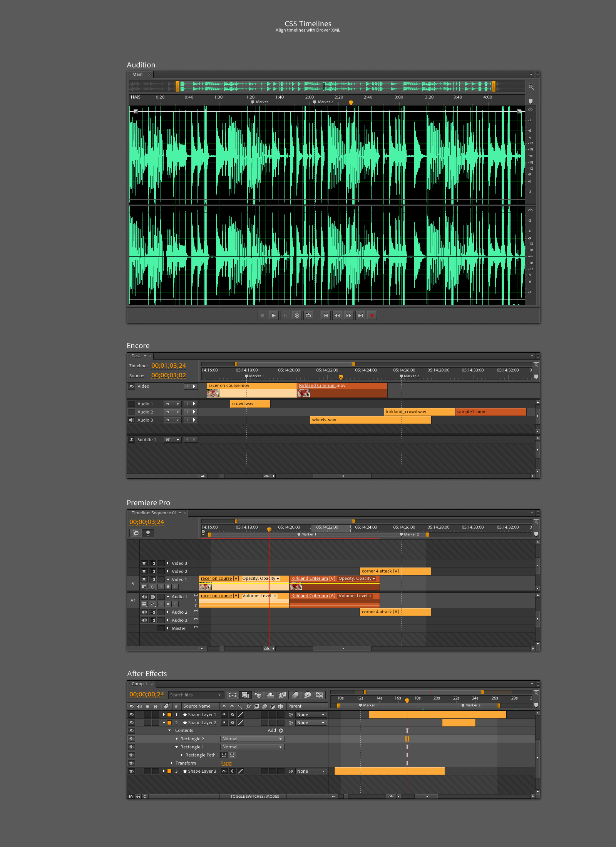Image resolution: width=616 pixels, height=847 pixels.
Task: Click the Encore Source timecode 00;00;01;02
Action: 169,375
